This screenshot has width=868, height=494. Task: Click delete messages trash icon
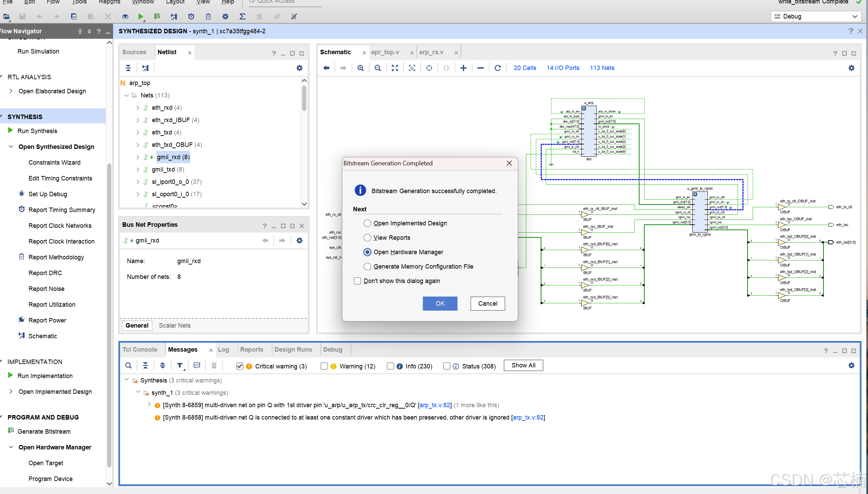click(214, 366)
